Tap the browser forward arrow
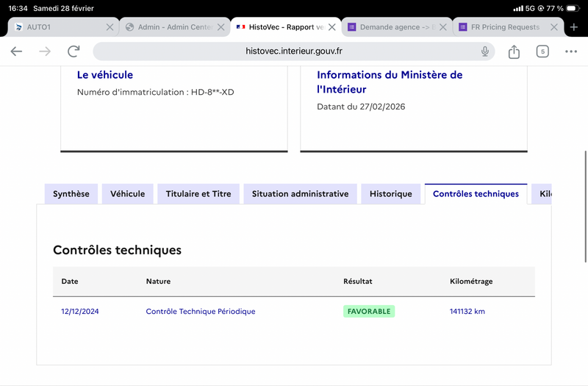 45,51
